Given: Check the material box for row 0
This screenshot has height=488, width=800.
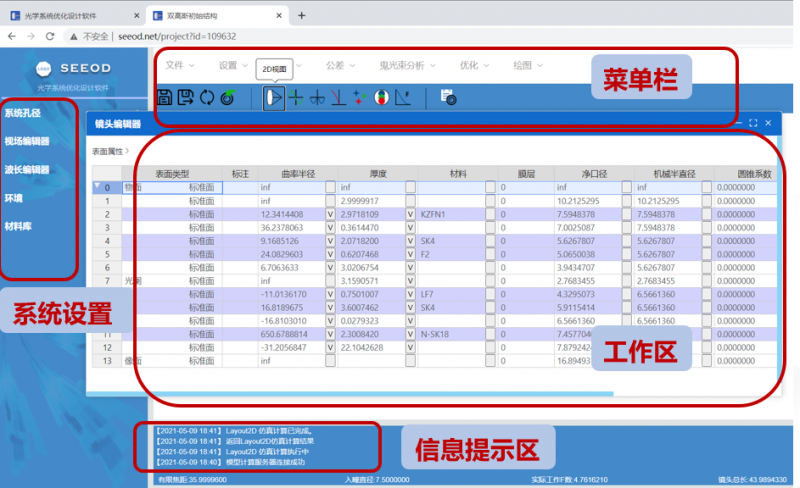Looking at the screenshot, I should (490, 187).
